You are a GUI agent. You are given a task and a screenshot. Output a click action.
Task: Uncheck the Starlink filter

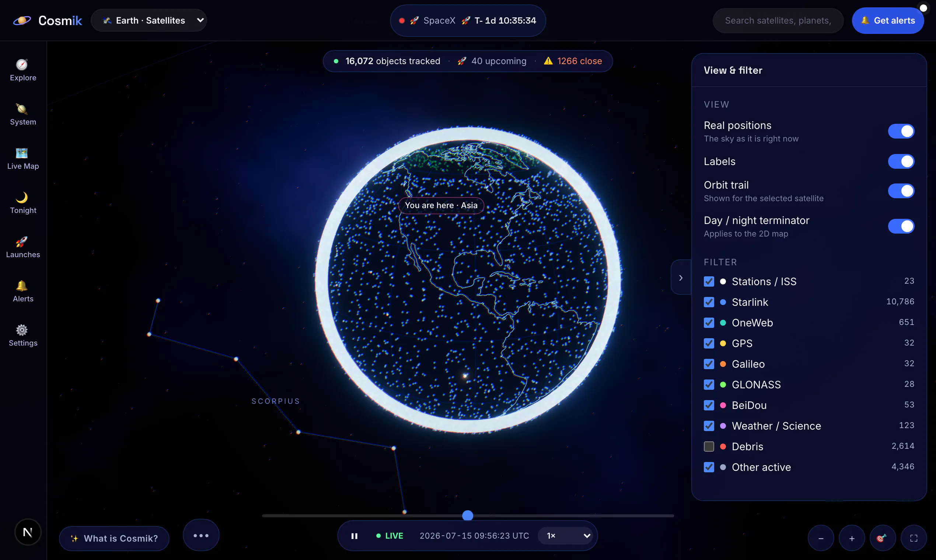point(709,302)
